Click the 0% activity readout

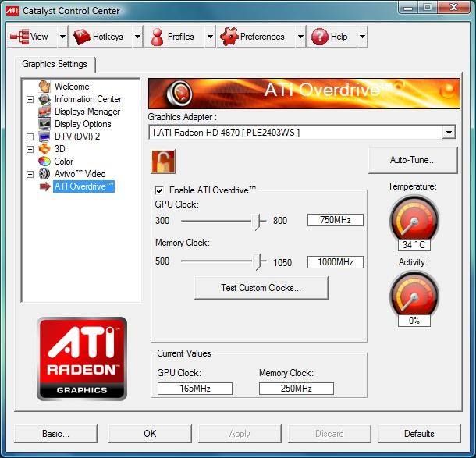[x=414, y=321]
